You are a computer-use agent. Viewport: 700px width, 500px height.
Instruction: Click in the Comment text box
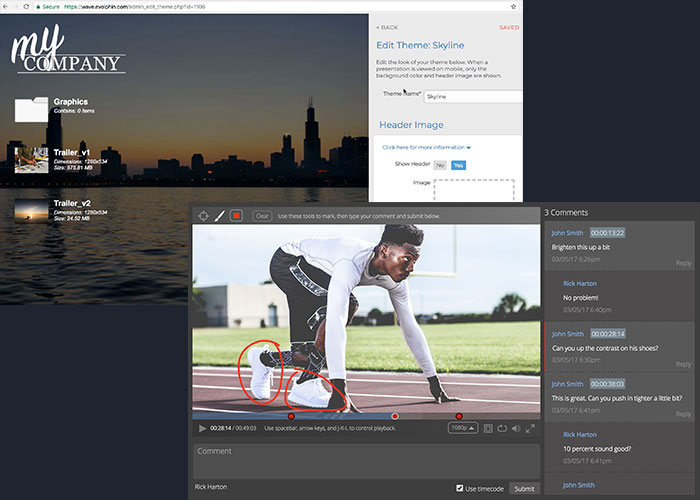click(x=367, y=461)
